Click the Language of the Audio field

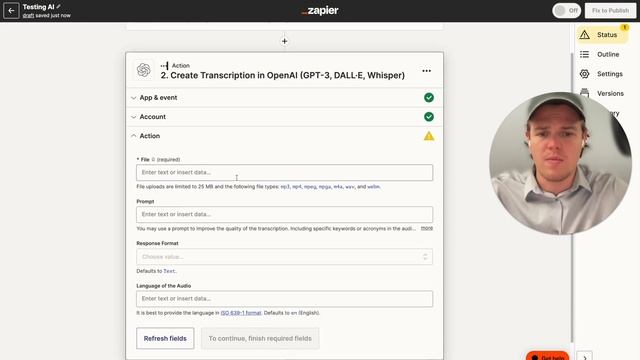tap(284, 299)
